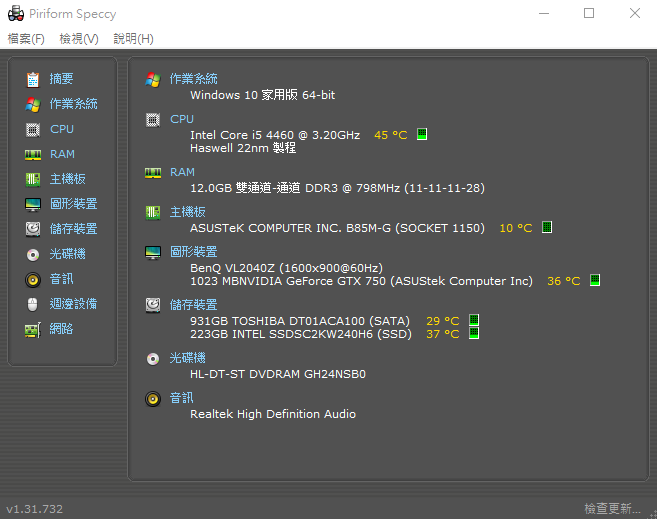Click 'Intel Core i5 4460 @ 3.20GHz' text

click(275, 135)
